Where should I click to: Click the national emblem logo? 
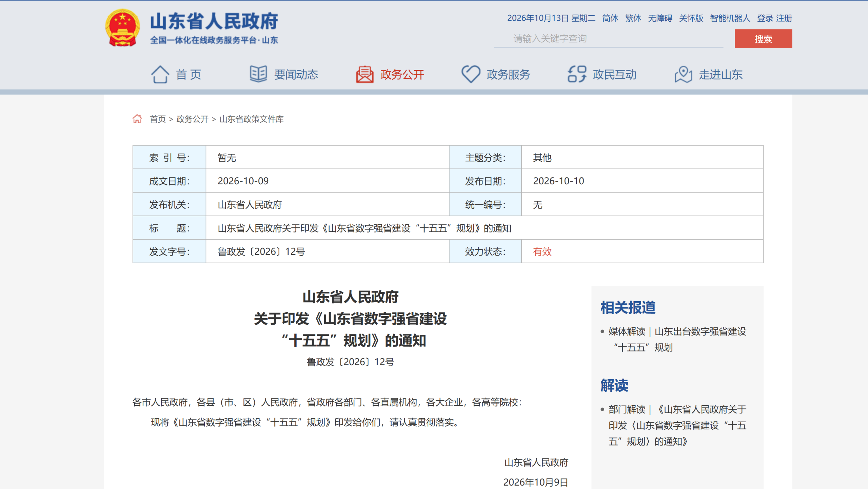pyautogui.click(x=122, y=28)
